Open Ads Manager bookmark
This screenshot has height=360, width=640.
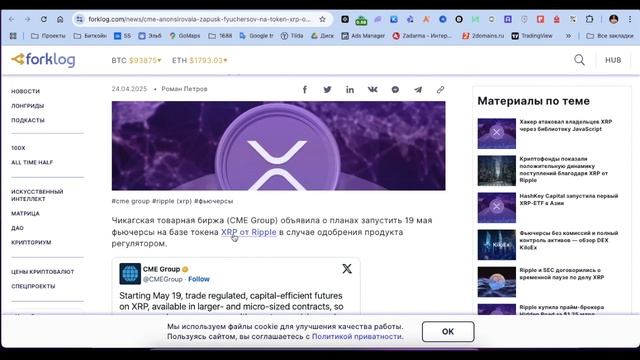point(363,36)
